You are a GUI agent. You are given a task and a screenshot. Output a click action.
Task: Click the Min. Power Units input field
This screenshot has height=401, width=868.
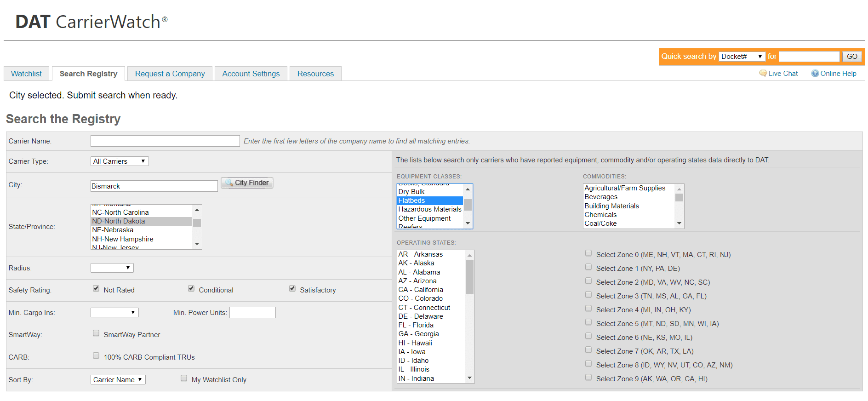[x=252, y=313]
